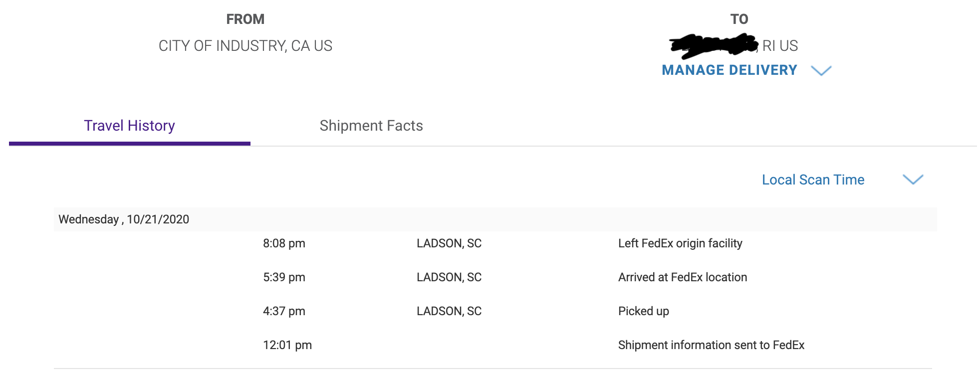Click the redacted RI US destination address
Screen dimensions: 980x381
pos(734,46)
